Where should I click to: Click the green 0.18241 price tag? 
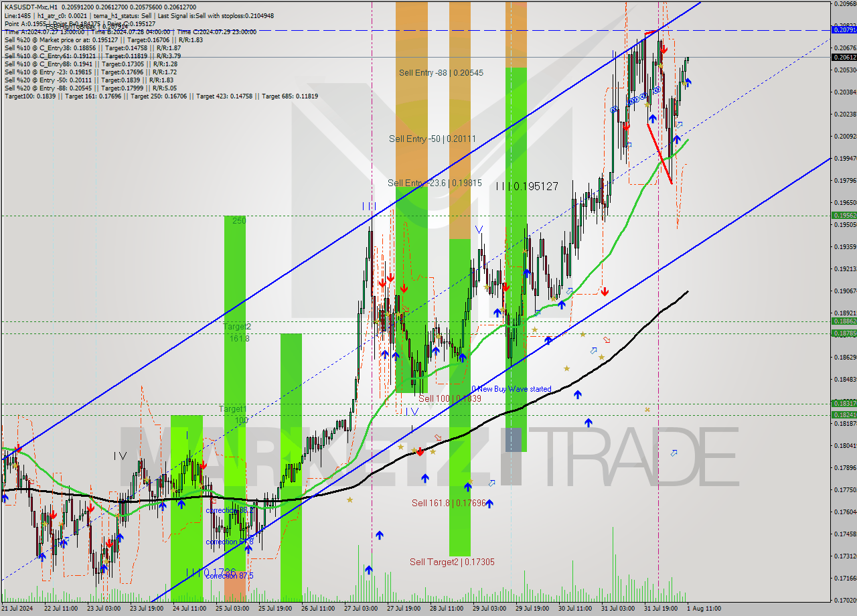[844, 415]
